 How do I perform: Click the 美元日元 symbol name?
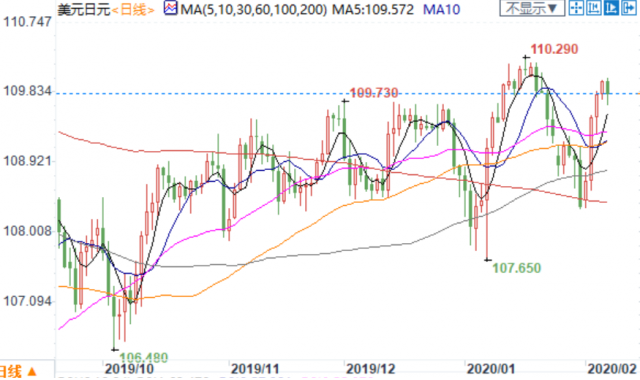pyautogui.click(x=84, y=9)
